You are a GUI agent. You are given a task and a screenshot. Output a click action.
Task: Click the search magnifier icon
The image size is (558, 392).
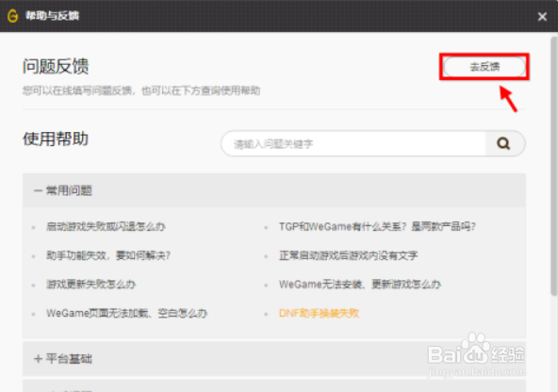click(503, 143)
